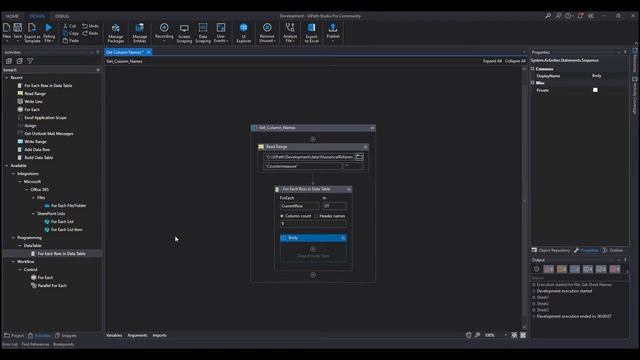Click the Cut command
Viewport: 640px width, 360px height.
pos(69,26)
